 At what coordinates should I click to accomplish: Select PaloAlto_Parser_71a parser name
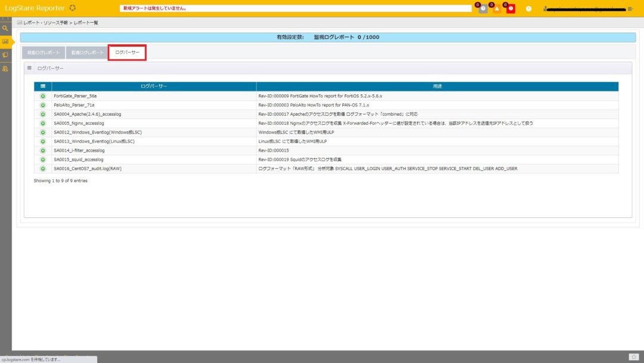(x=74, y=105)
